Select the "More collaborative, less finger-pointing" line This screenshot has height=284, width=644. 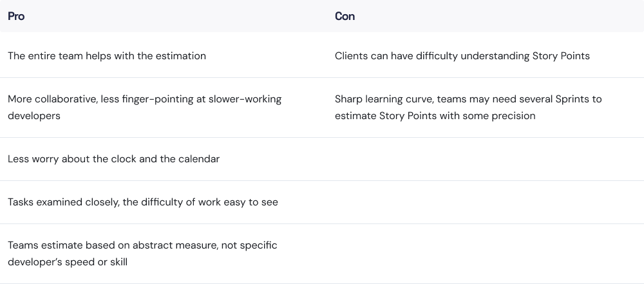144,99
